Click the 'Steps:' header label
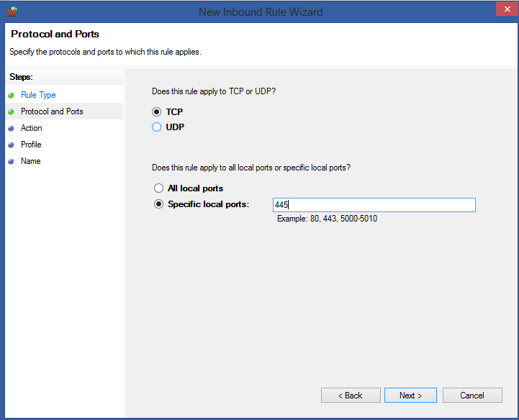Screen dimensions: 519x420 21,77
